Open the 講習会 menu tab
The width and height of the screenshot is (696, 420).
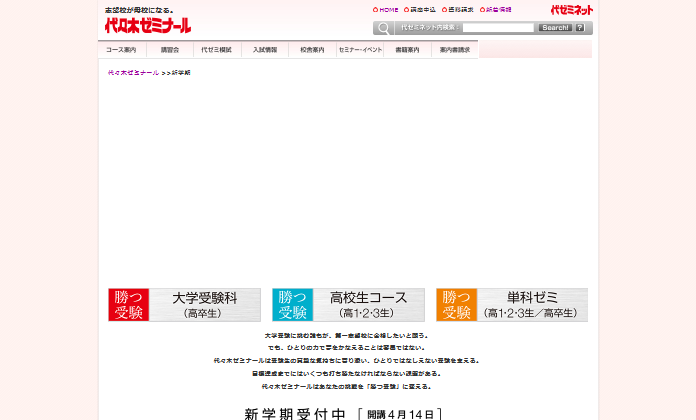pyautogui.click(x=170, y=50)
